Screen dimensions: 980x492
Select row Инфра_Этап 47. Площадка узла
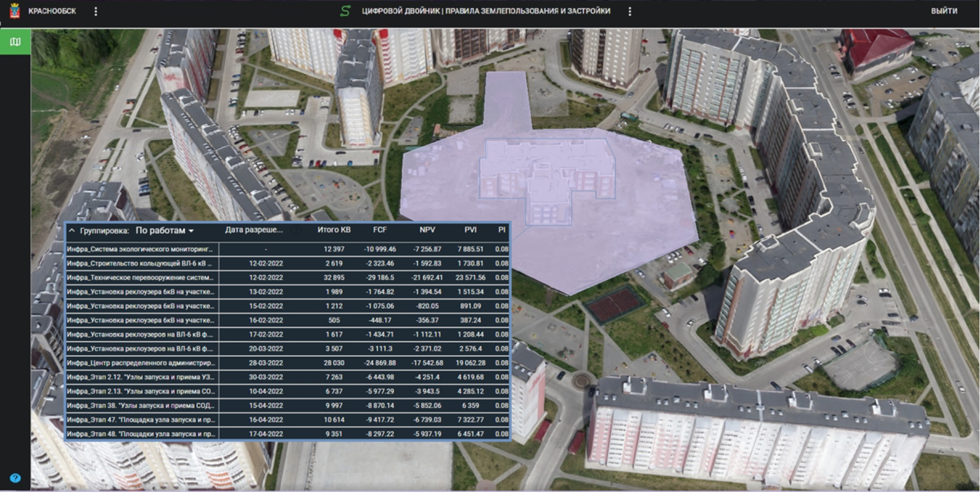pos(288,420)
